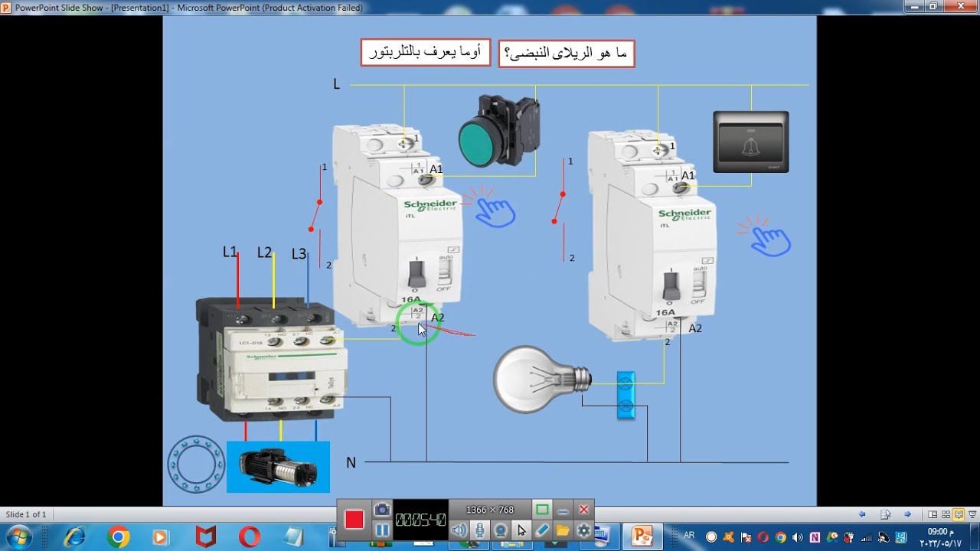Click the green push button image

click(x=499, y=131)
